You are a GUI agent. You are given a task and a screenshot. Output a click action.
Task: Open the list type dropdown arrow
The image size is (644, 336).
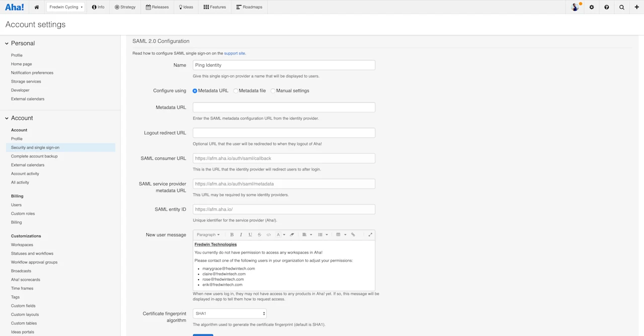(327, 235)
